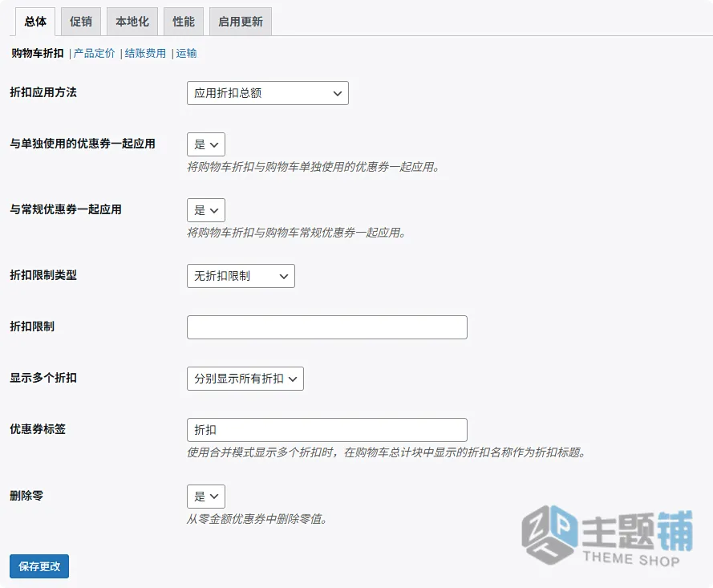Click the description starting 使用合并模式显示多个折扣时

(387, 452)
